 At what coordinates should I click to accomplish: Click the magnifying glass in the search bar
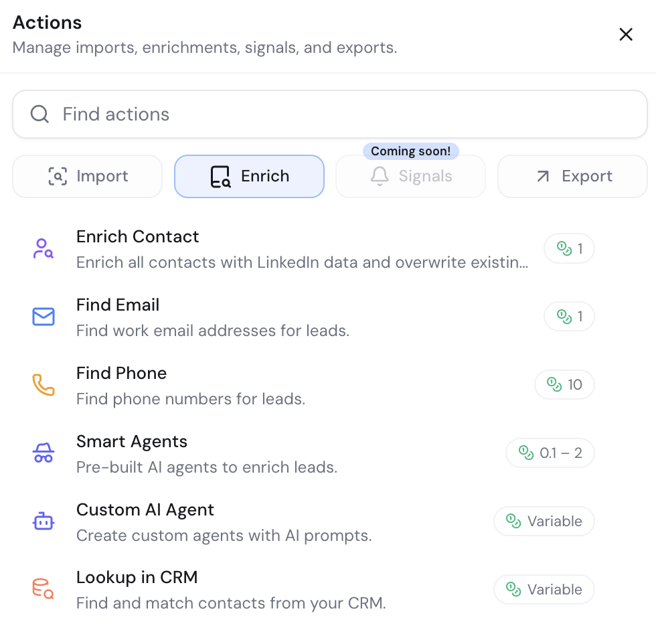click(39, 114)
